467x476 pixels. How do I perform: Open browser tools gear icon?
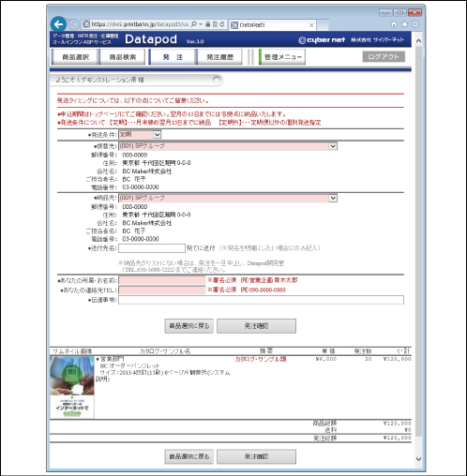415,24
